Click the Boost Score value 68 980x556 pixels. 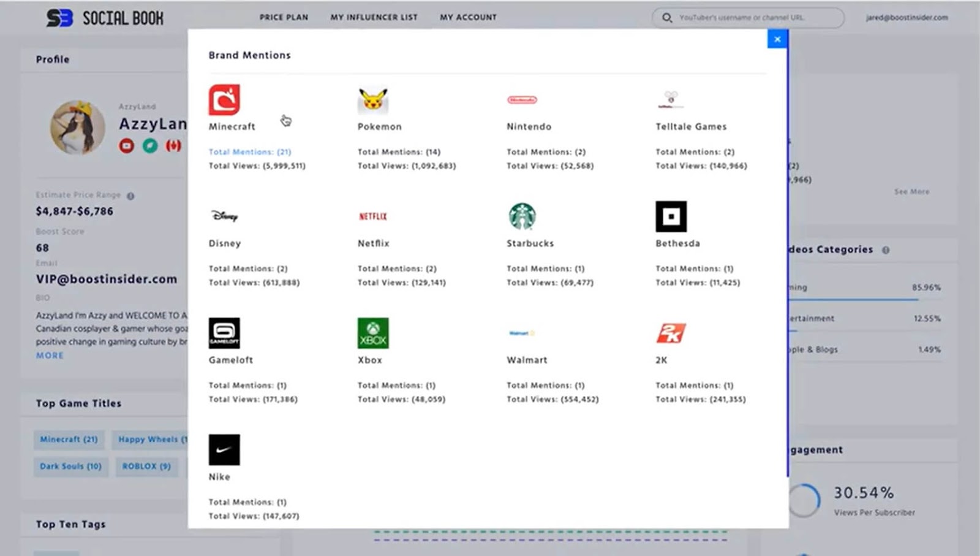pos(42,248)
